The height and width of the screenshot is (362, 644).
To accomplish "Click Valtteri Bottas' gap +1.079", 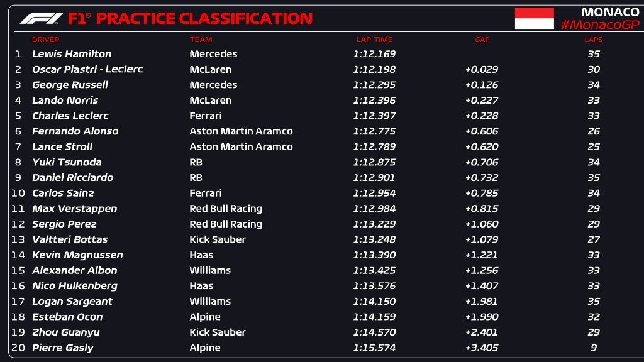I will pyautogui.click(x=482, y=239).
